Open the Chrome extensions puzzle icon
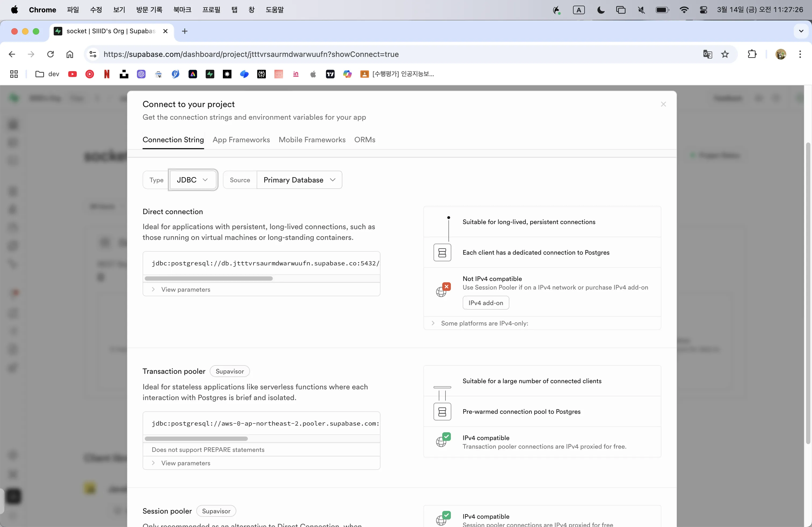The width and height of the screenshot is (812, 527). (x=752, y=54)
